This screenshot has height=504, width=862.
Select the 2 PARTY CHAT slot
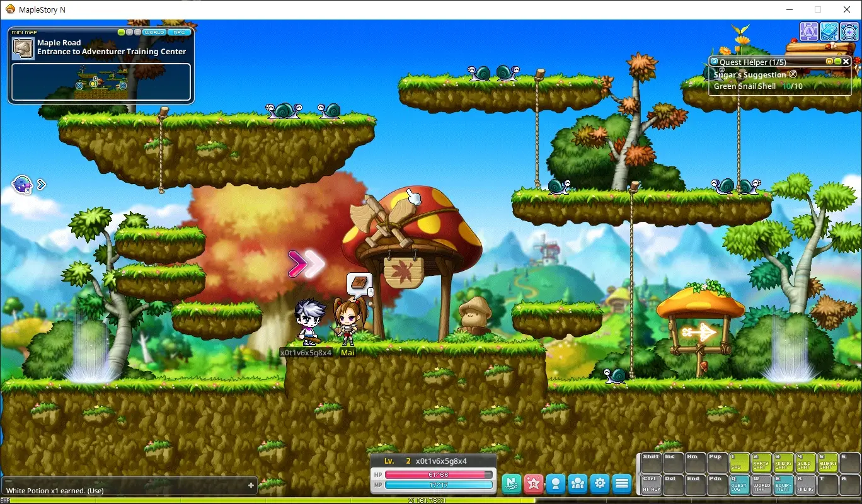tap(762, 463)
